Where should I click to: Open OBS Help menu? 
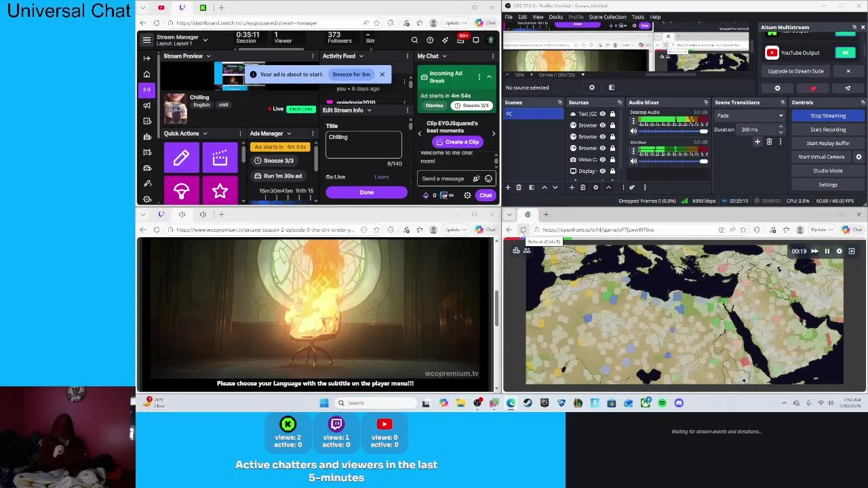pos(655,17)
